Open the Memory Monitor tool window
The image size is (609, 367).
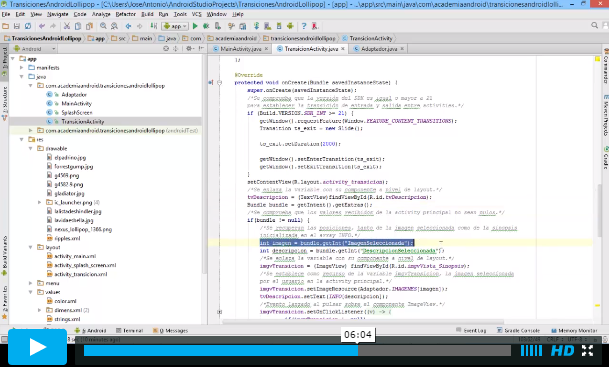click(x=574, y=330)
